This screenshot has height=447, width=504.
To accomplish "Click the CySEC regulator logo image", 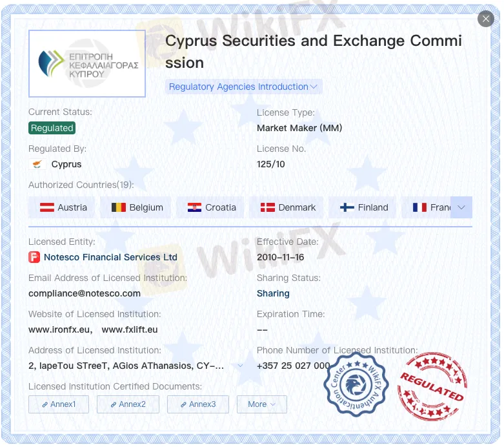I will click(87, 63).
